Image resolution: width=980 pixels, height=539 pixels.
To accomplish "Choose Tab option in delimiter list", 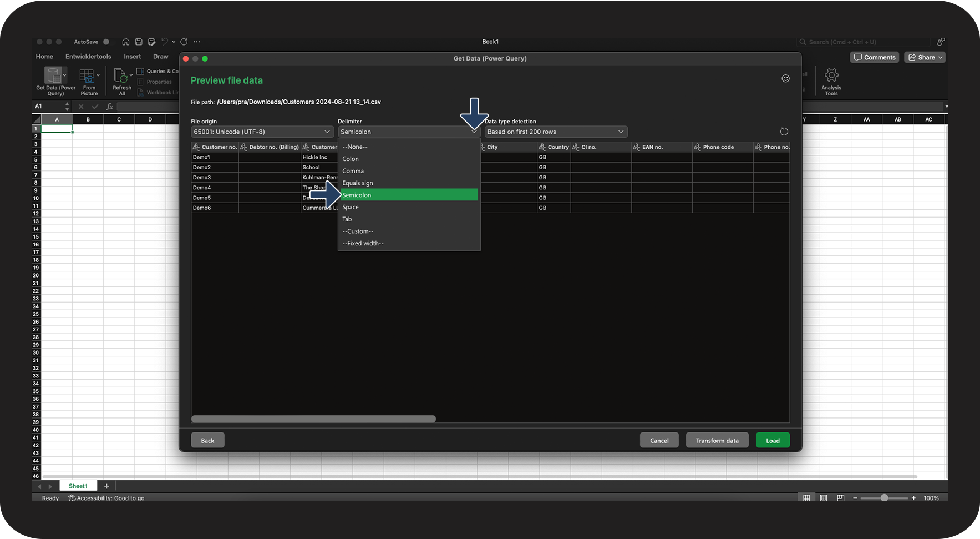I will 347,219.
